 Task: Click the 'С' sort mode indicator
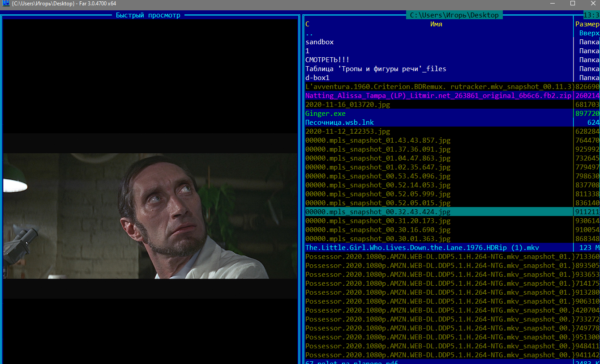[x=308, y=24]
